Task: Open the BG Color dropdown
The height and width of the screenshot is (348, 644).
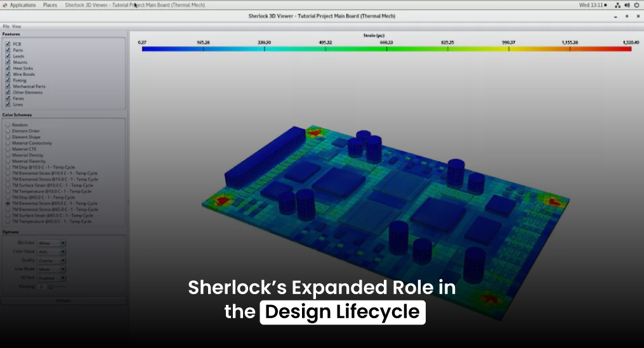Action: (51, 243)
